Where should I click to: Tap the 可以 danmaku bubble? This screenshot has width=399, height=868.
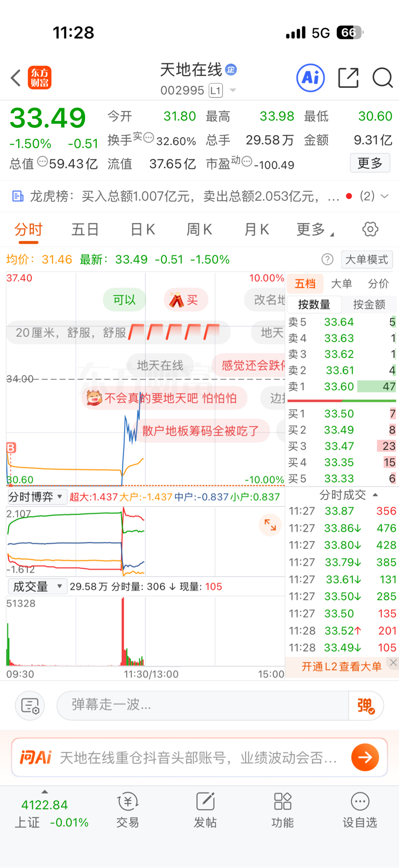(x=124, y=300)
